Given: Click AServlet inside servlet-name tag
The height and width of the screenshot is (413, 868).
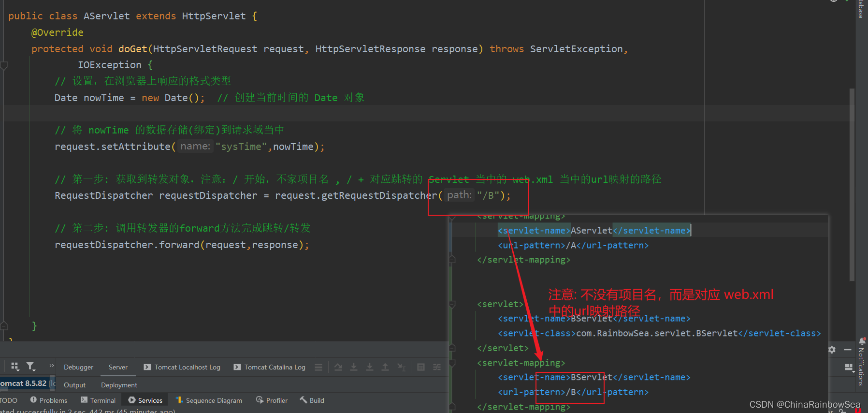Looking at the screenshot, I should coord(592,231).
